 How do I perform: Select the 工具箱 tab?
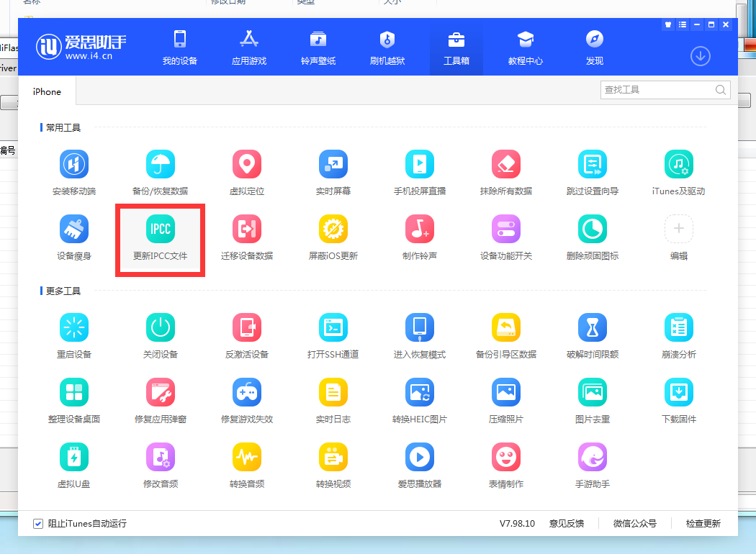coord(456,48)
